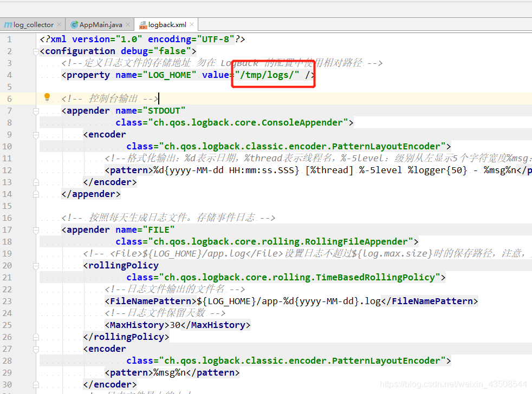The height and width of the screenshot is (394, 532).
Task: Click the comment on line 16
Action: click(168, 218)
